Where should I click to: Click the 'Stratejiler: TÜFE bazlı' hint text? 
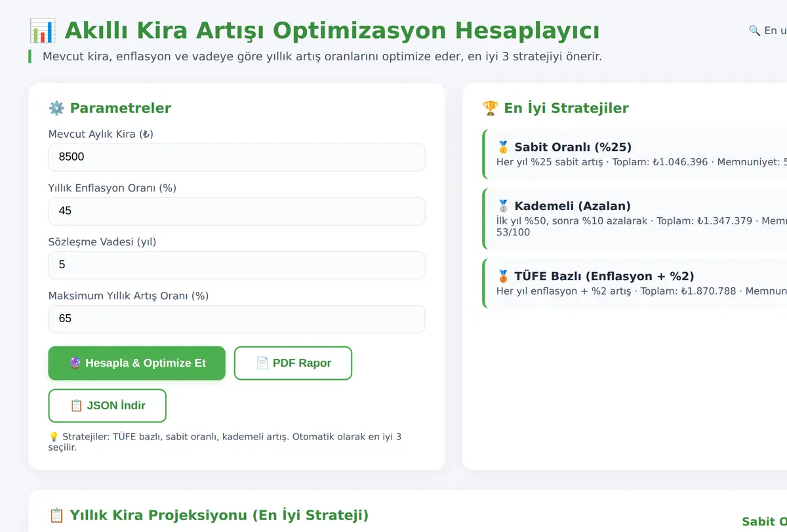[225, 442]
